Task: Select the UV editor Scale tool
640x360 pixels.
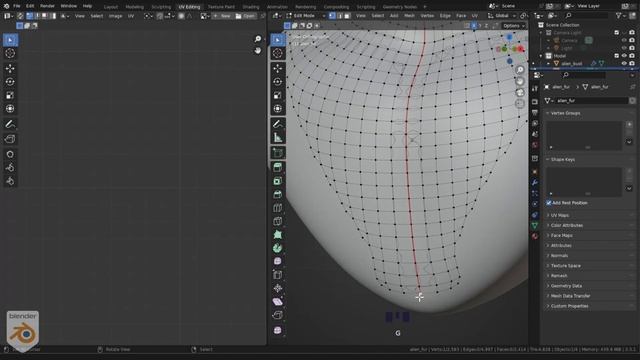Action: click(10, 95)
